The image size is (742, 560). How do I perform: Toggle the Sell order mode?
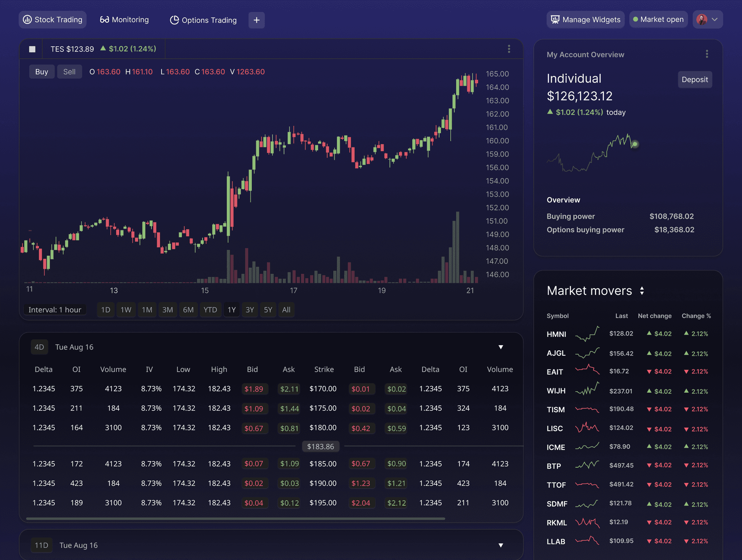coord(69,72)
